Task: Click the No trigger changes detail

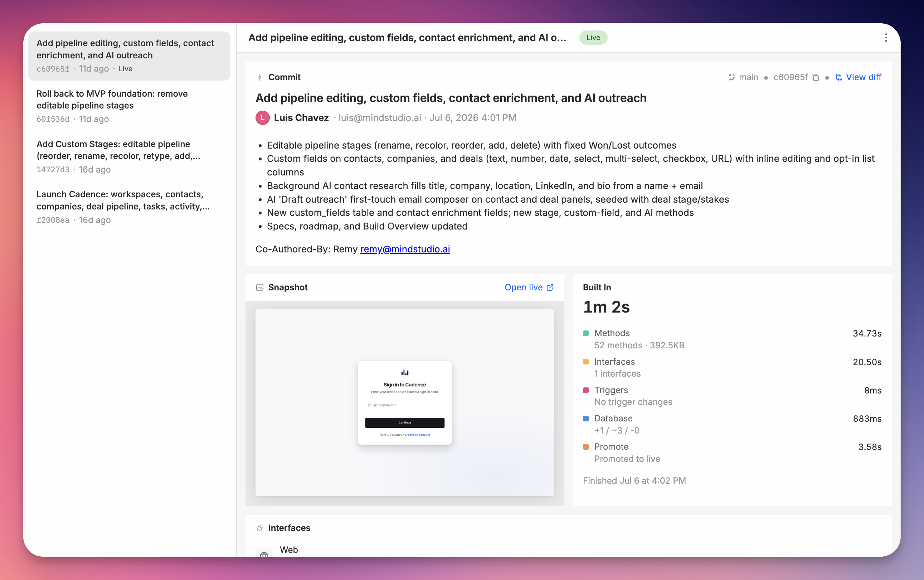Action: pos(633,402)
